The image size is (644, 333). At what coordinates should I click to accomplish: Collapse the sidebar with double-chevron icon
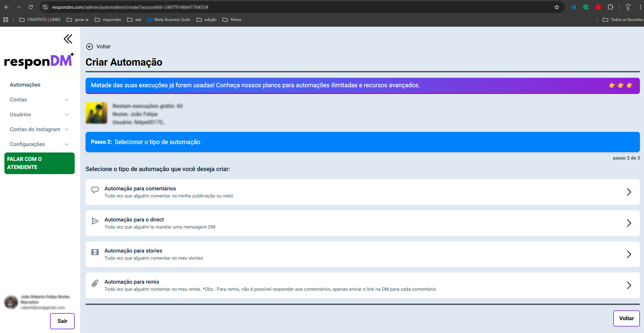click(x=68, y=39)
